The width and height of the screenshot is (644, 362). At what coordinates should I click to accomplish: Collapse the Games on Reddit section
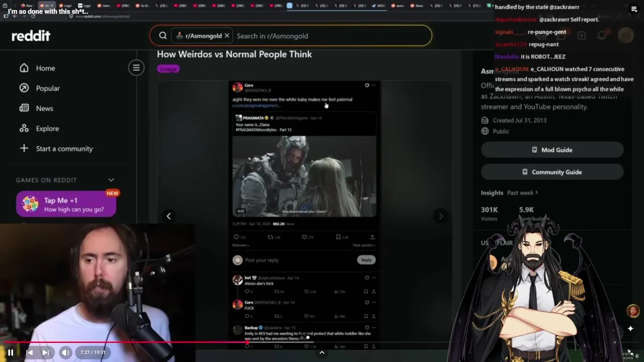(111, 180)
